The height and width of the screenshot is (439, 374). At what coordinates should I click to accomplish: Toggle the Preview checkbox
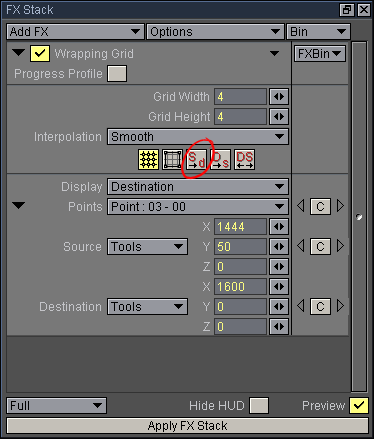359,406
